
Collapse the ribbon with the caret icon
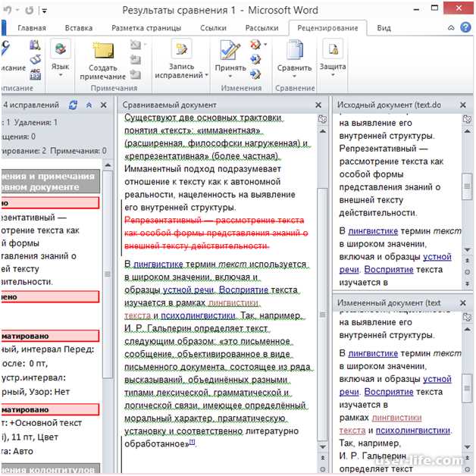[x=451, y=28]
